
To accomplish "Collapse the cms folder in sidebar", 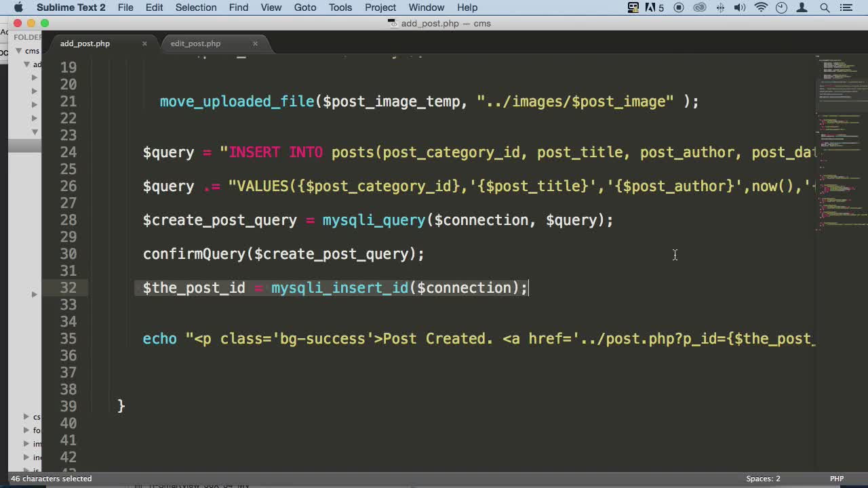I will 18,51.
